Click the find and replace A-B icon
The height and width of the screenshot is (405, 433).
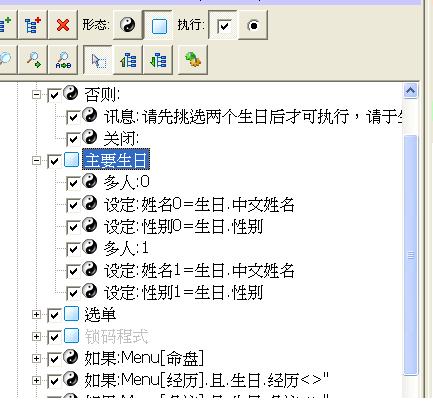(x=63, y=60)
